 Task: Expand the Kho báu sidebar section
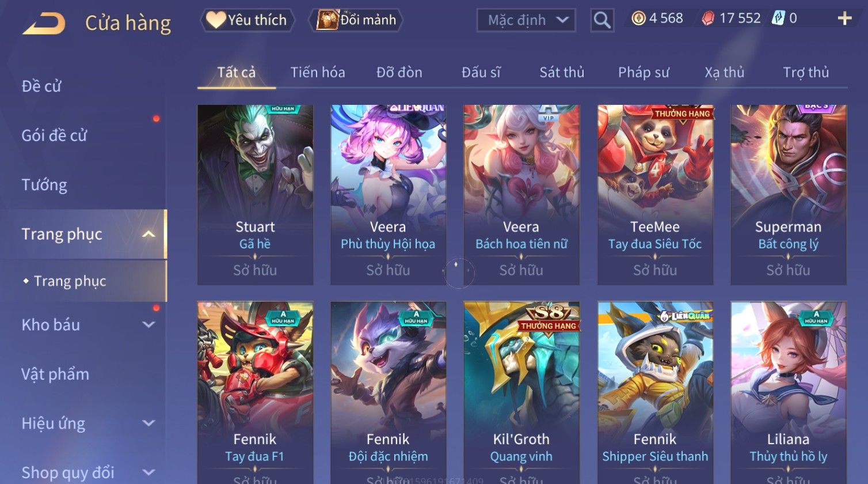coord(149,324)
